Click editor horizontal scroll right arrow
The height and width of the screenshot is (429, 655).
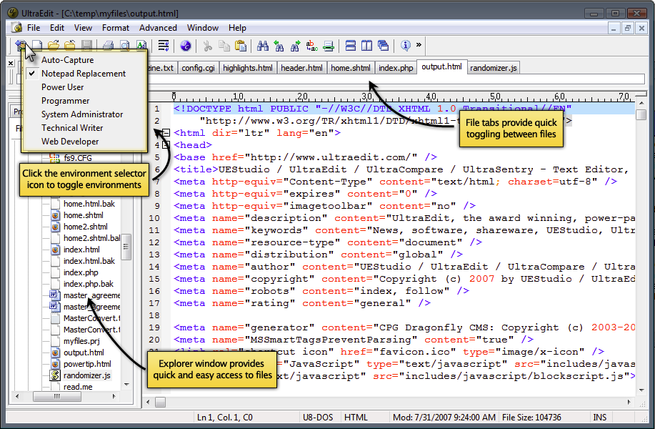point(629,402)
